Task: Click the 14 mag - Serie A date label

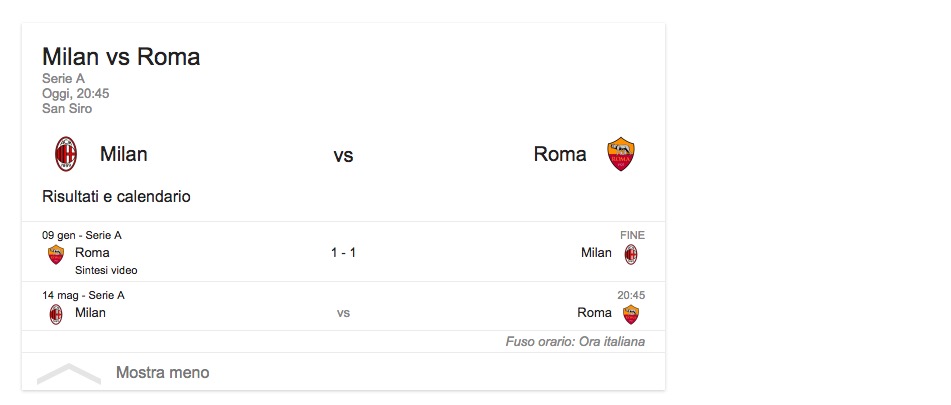Action: tap(84, 295)
